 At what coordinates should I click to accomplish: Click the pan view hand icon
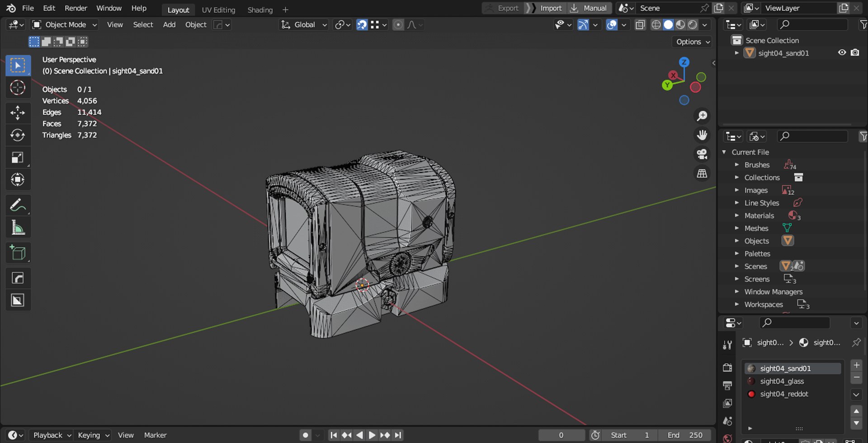(702, 135)
